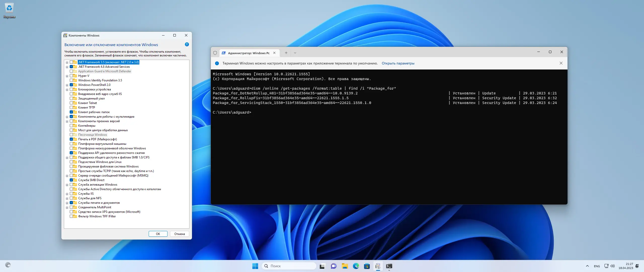This screenshot has width=644, height=272.
Task: Uncheck Windows PowerShell 2.0 checkbox
Action: point(71,85)
